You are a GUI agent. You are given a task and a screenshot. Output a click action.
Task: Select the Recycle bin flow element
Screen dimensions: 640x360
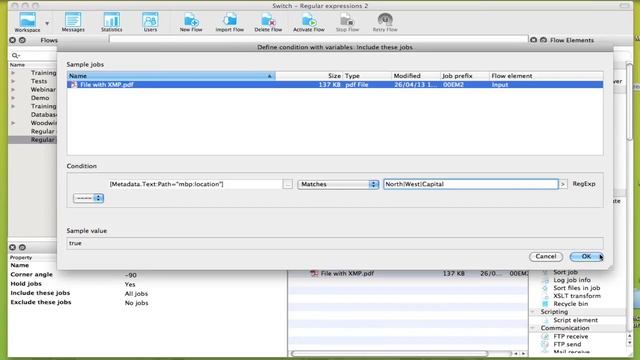571,304
